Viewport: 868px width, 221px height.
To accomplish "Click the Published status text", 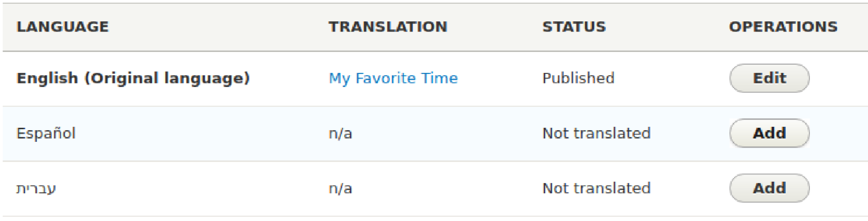I will pos(578,78).
